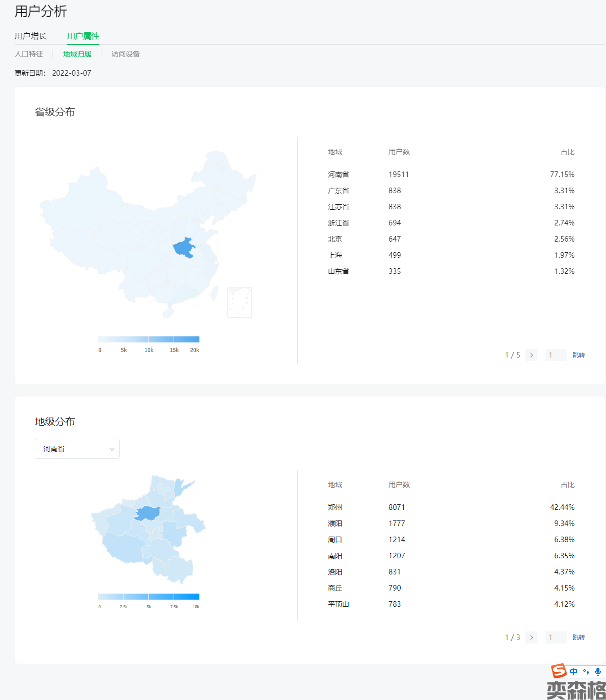The width and height of the screenshot is (606, 700).
Task: Open the 人口特征 sub-tab
Action: pos(29,54)
